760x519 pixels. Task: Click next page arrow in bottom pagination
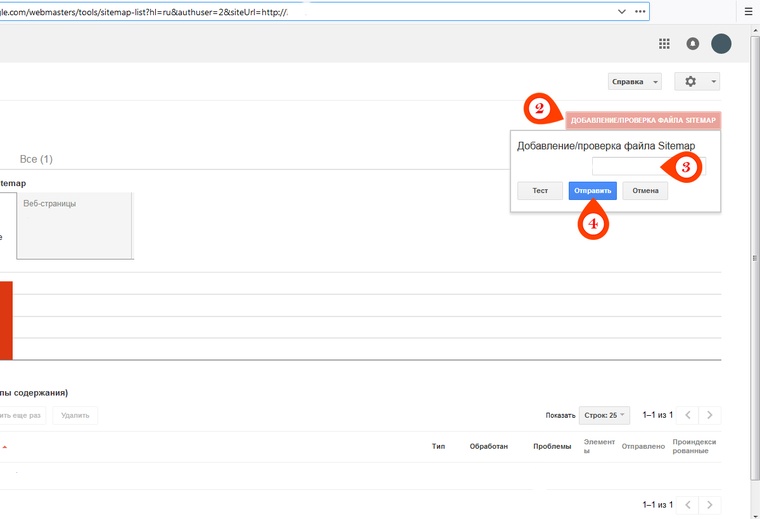coord(709,505)
